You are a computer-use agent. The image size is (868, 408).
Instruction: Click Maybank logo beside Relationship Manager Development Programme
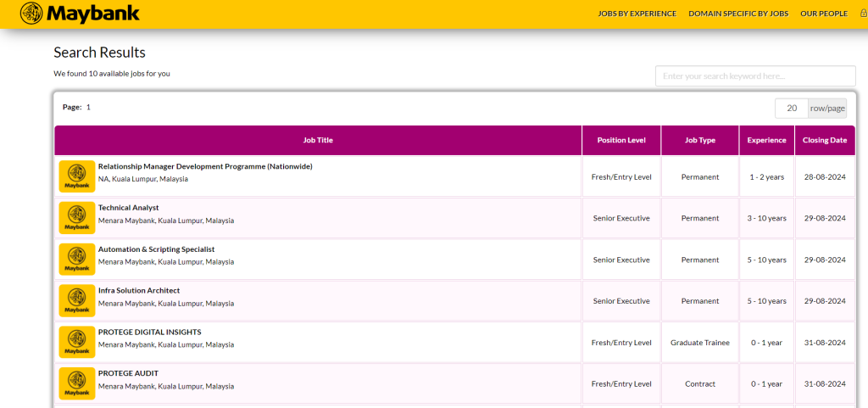tap(77, 176)
